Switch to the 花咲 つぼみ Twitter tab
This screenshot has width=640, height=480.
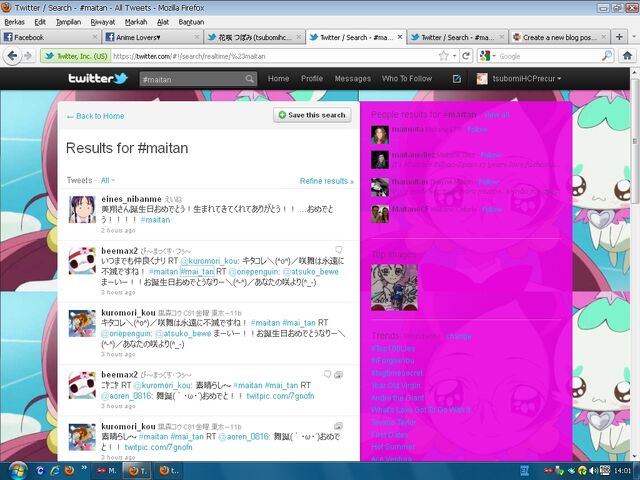click(254, 37)
